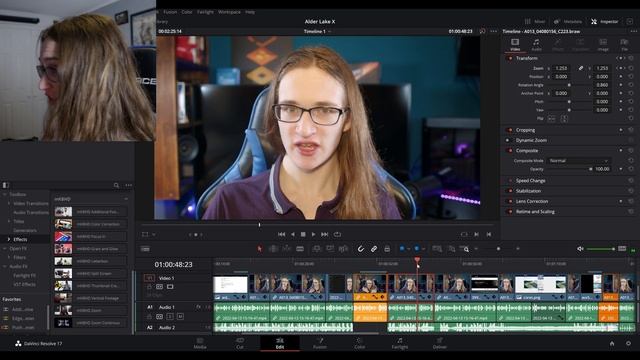Screen dimensions: 640x360
Task: Open the Edit page tab
Action: pyautogui.click(x=280, y=343)
